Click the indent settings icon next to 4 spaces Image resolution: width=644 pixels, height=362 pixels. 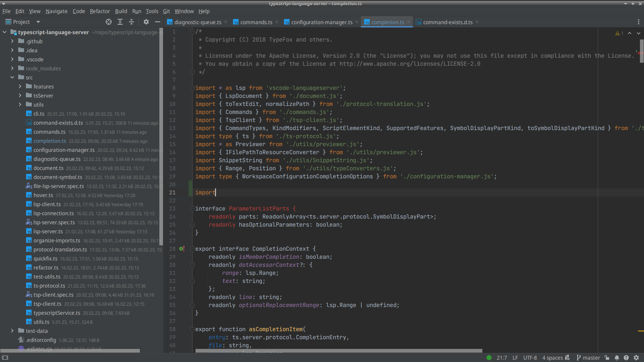[567, 358]
